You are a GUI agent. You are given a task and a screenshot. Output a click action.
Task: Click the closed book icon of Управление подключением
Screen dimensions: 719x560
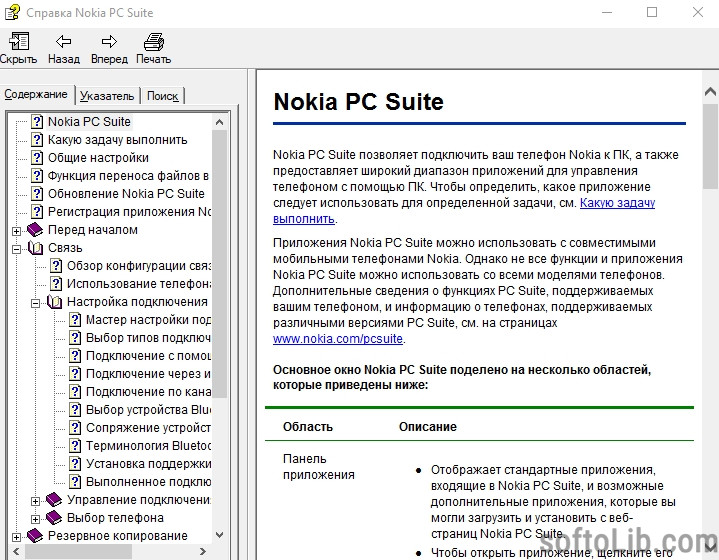(x=54, y=499)
